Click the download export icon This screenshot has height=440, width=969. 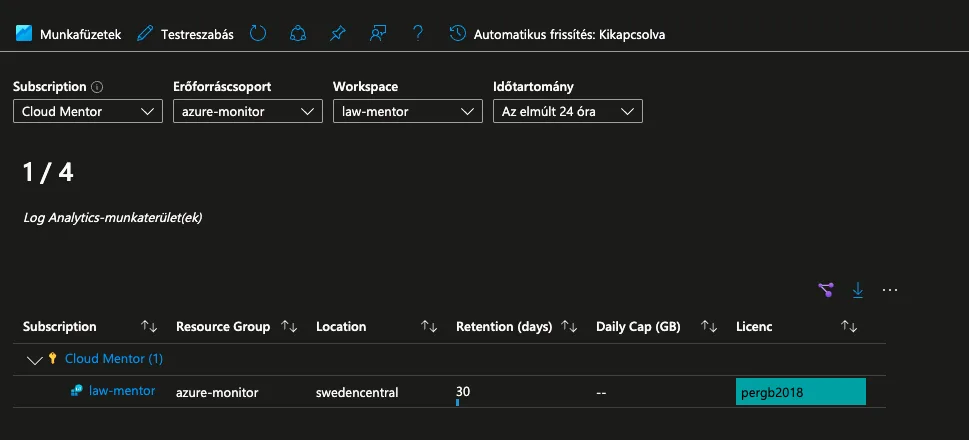click(857, 290)
